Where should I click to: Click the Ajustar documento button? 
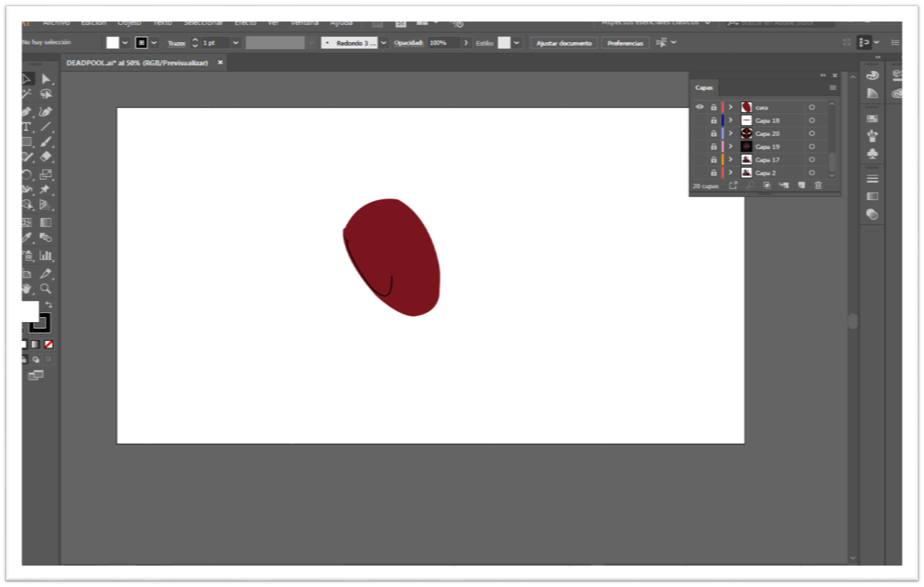564,43
